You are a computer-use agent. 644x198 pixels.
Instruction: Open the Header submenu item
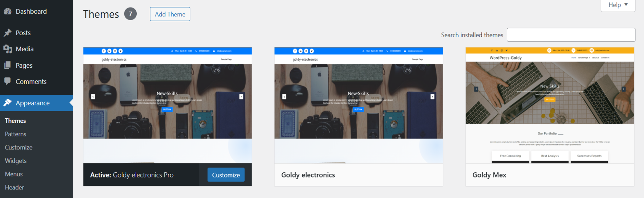click(x=14, y=187)
